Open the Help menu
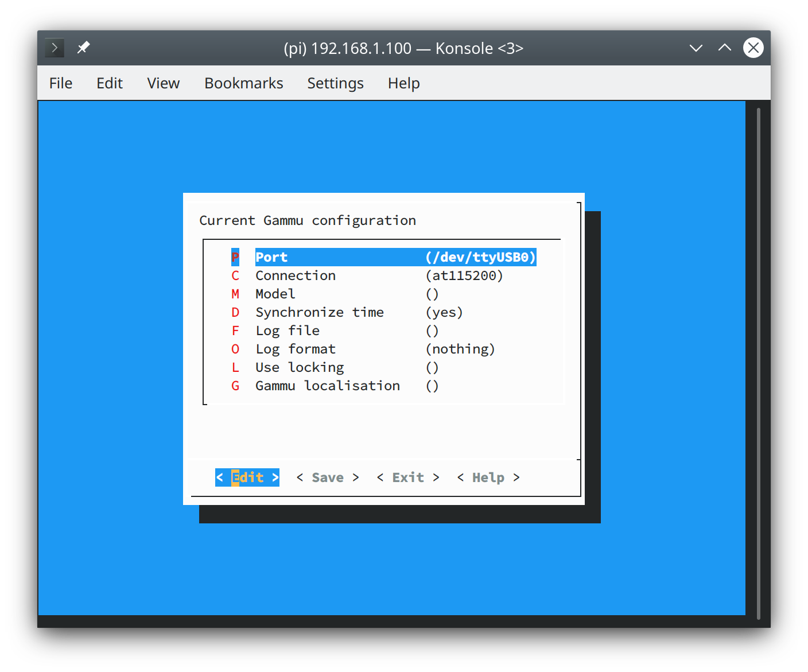The width and height of the screenshot is (808, 672). coord(404,83)
